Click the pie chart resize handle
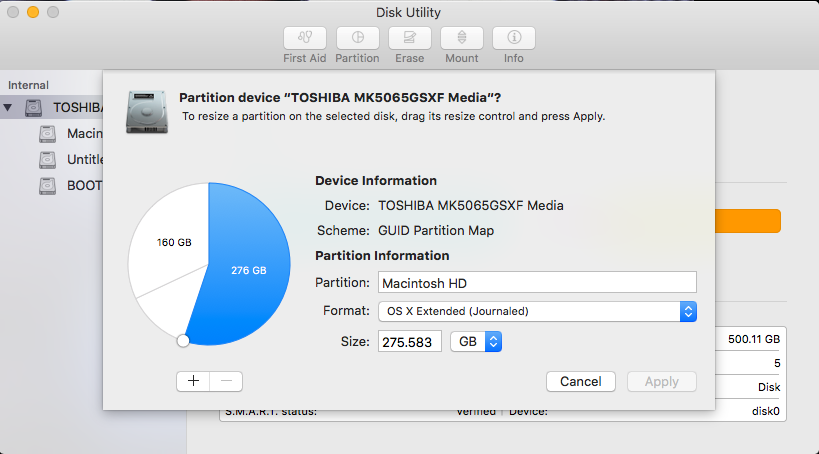The height and width of the screenshot is (454, 819). click(x=183, y=341)
